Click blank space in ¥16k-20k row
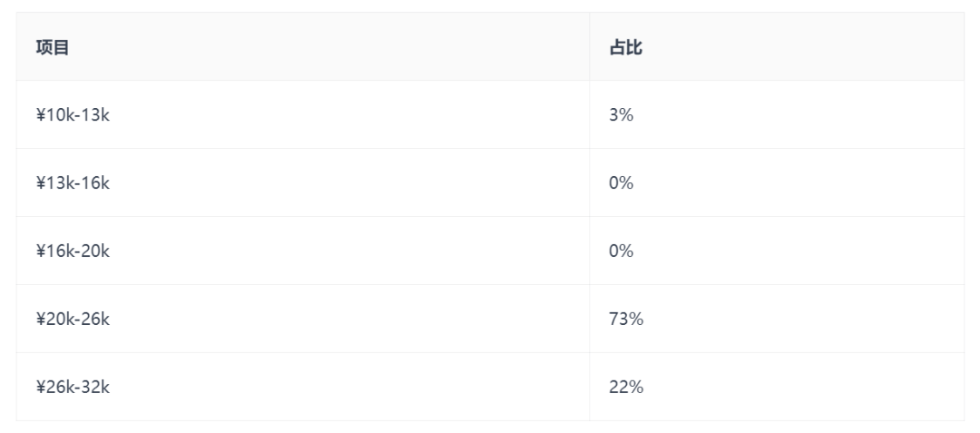This screenshot has width=980, height=433. pos(348,251)
